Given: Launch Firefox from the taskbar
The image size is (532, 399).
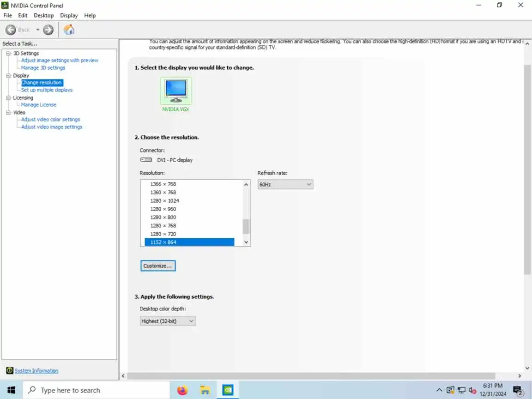Looking at the screenshot, I should point(182,390).
